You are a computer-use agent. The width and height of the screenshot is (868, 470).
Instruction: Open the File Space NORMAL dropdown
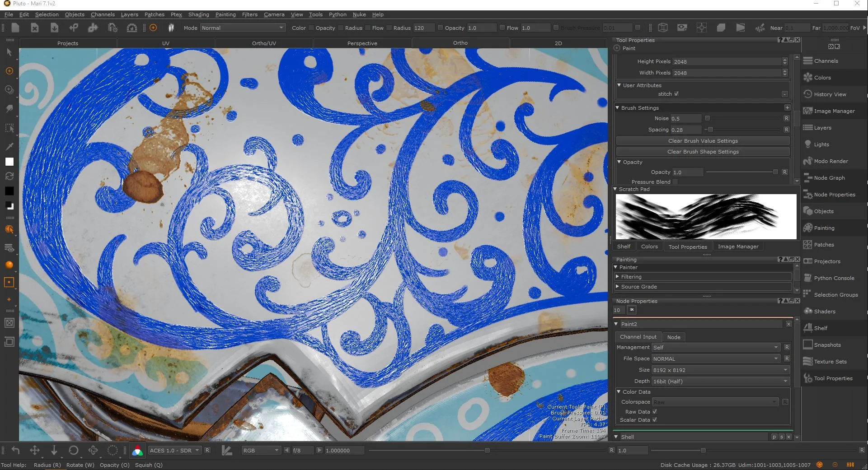point(716,358)
